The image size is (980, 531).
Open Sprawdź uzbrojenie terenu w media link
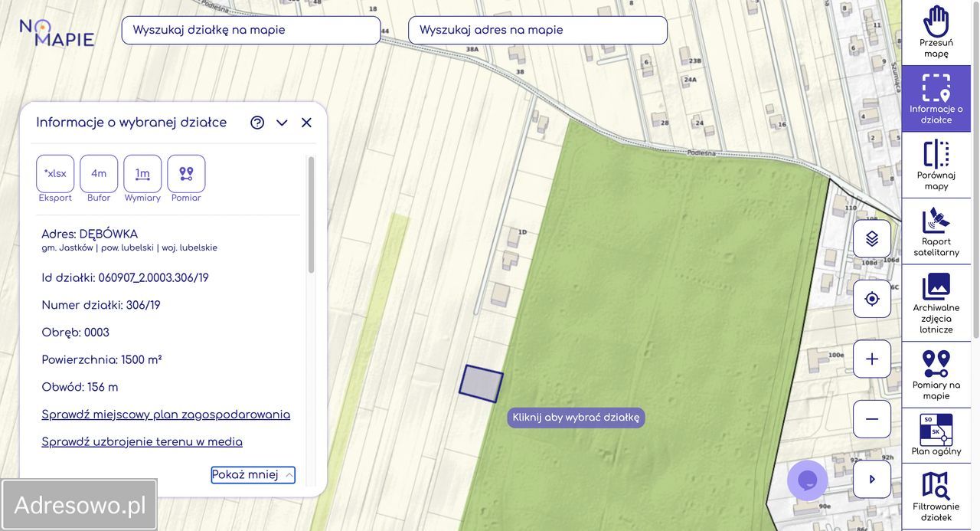tap(142, 442)
